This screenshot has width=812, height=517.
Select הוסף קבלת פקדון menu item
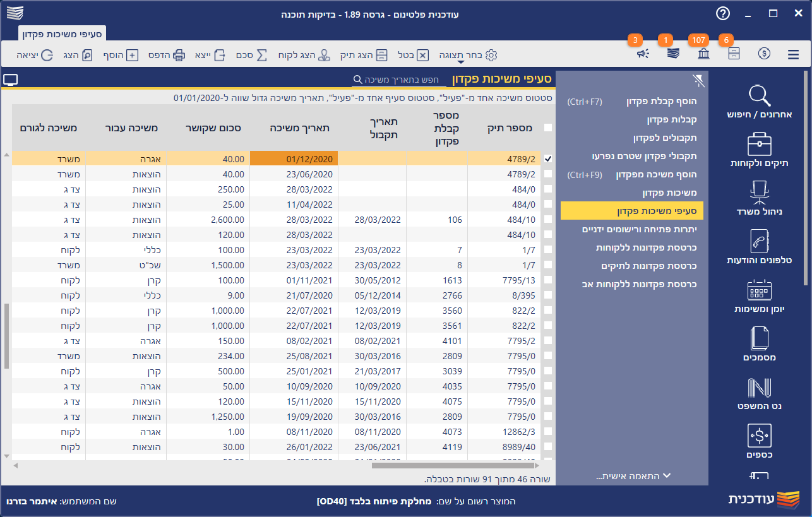point(632,102)
